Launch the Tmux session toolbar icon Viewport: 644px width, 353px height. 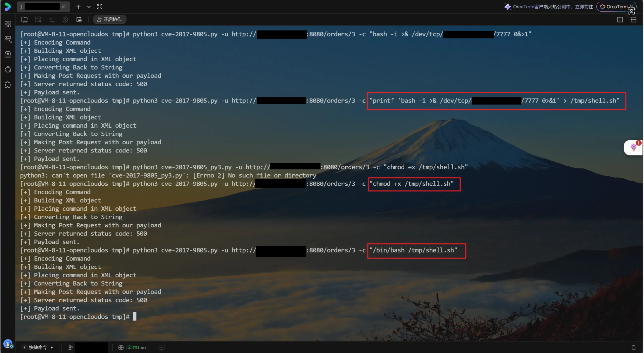tap(52, 20)
